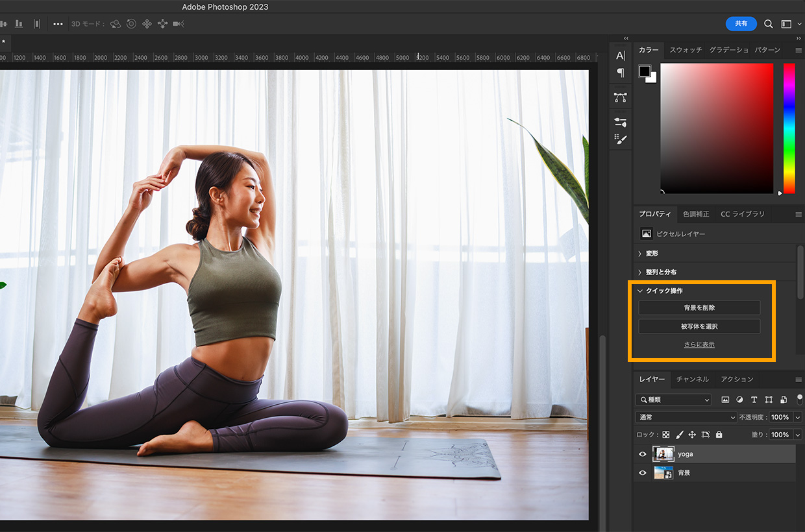Expand the icon panel strip double arrow

tap(626, 38)
